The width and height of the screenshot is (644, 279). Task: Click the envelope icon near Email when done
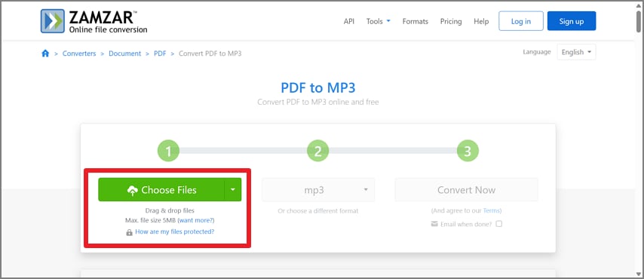point(434,224)
